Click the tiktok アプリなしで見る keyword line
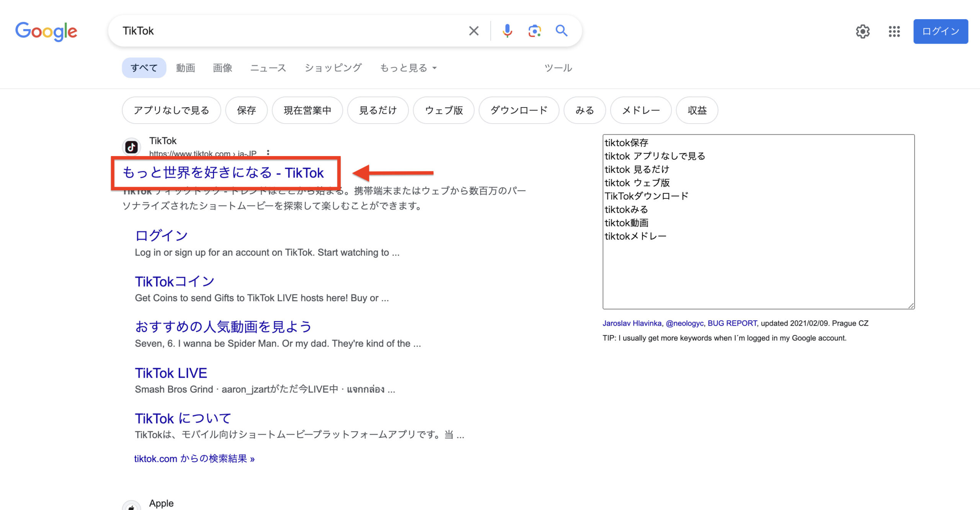Viewport: 980px width, 510px height. pos(655,156)
